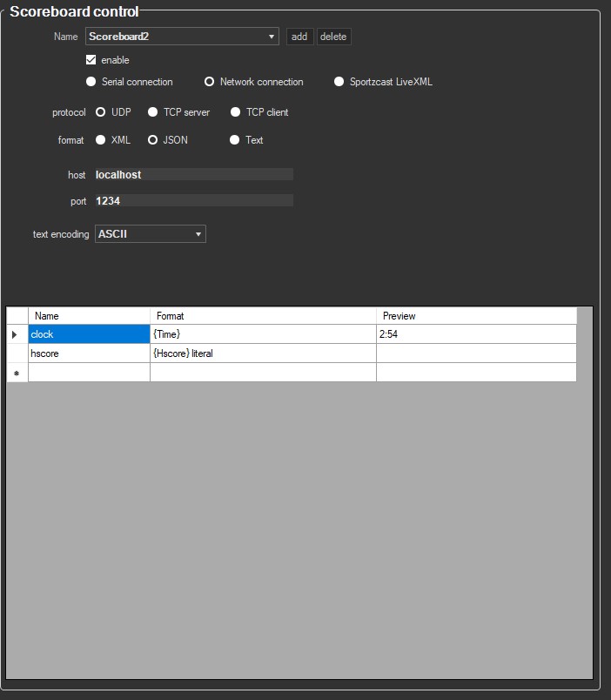The height and width of the screenshot is (700, 611).
Task: Click the Format column header
Action: 263,316
